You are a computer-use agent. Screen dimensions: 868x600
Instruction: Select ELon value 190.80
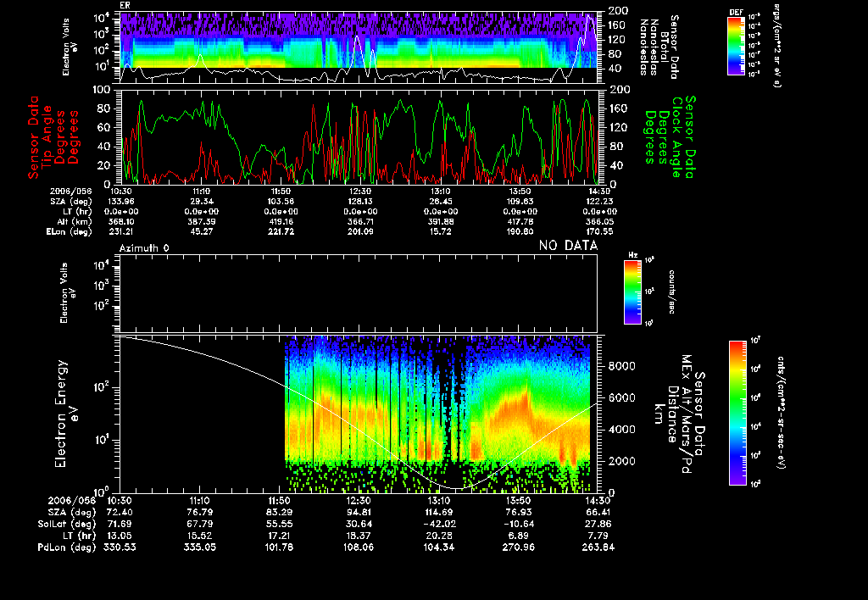click(520, 232)
